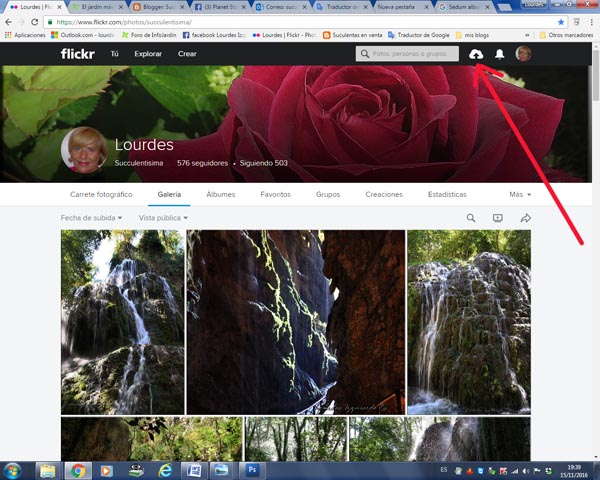Start the slideshow view icon

tap(497, 218)
